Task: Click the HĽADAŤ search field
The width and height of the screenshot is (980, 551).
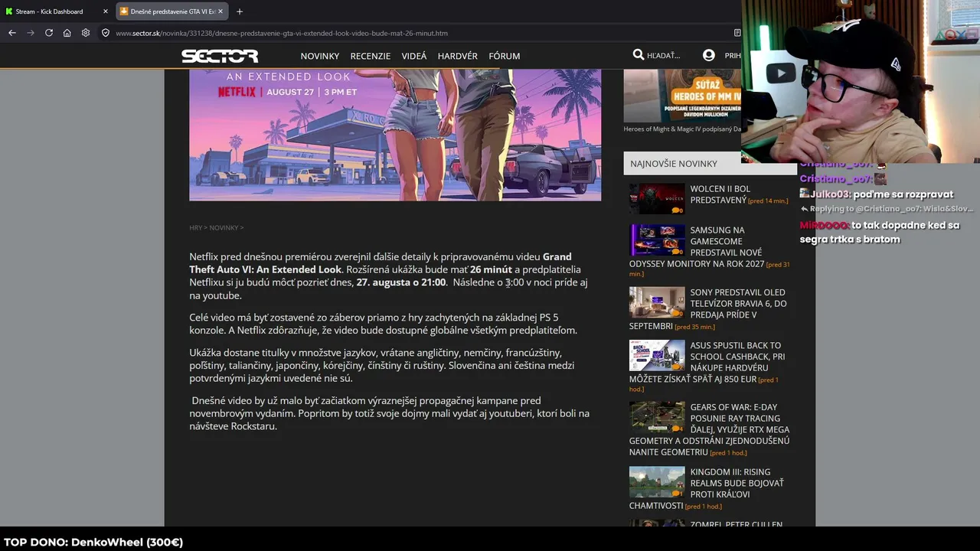Action: click(664, 56)
